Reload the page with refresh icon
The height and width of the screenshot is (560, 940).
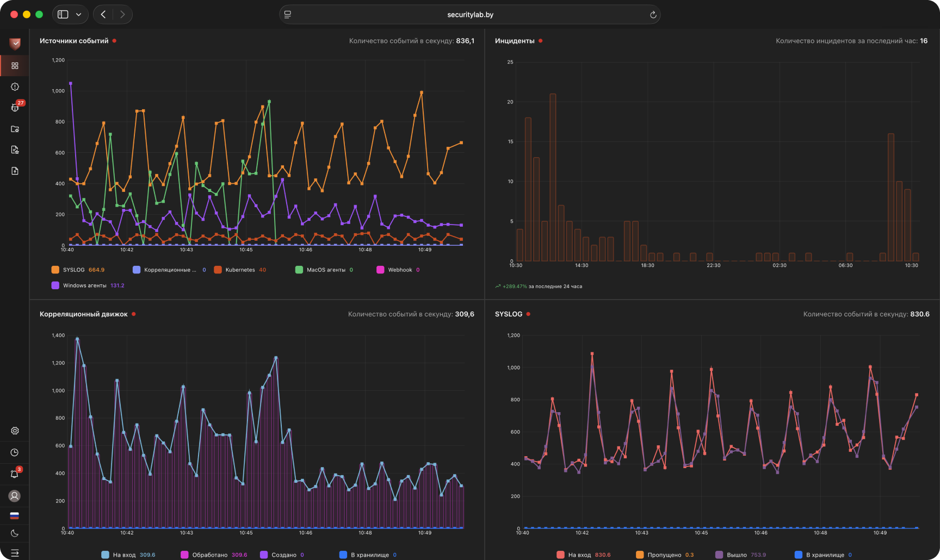tap(653, 15)
